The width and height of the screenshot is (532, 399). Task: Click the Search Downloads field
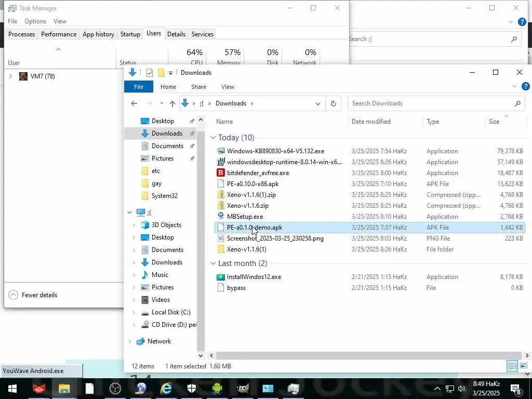pos(436,103)
